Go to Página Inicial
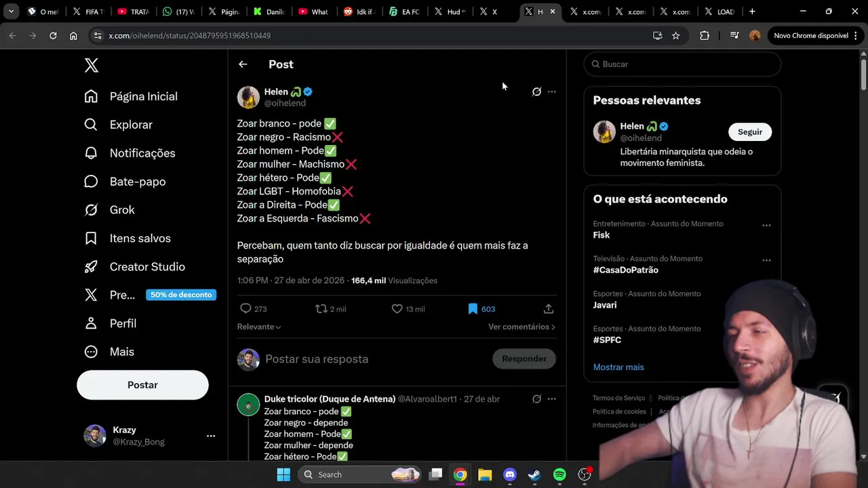The image size is (868, 488). (131, 96)
